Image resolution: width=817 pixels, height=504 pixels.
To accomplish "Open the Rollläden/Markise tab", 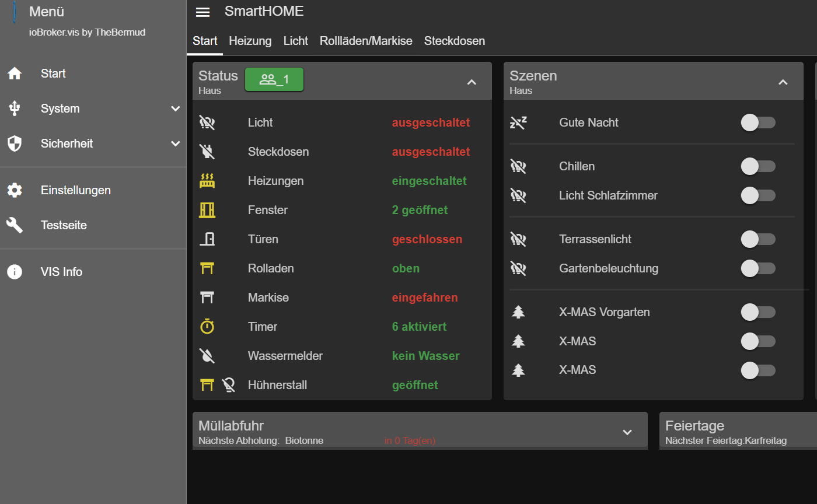I will point(366,41).
